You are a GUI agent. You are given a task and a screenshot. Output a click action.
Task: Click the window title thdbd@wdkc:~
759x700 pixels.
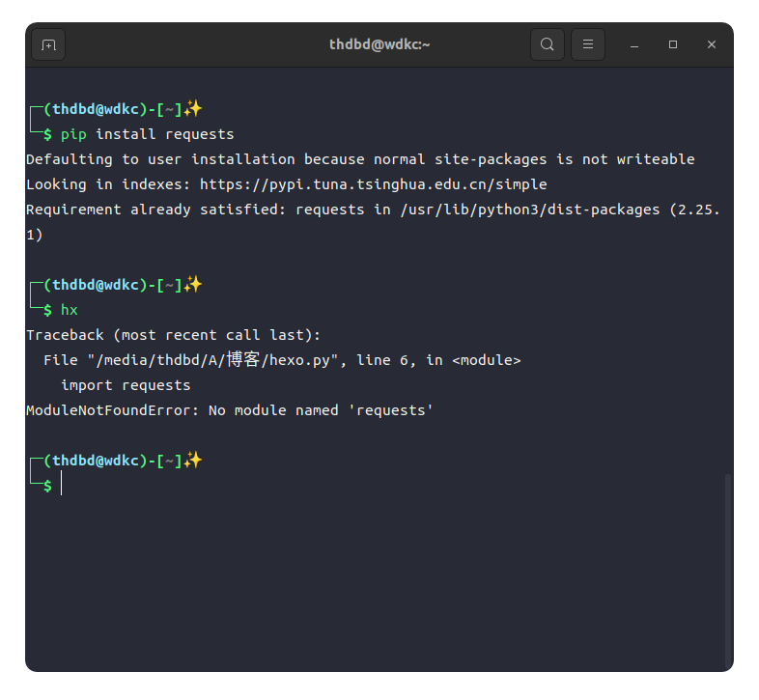pos(379,44)
